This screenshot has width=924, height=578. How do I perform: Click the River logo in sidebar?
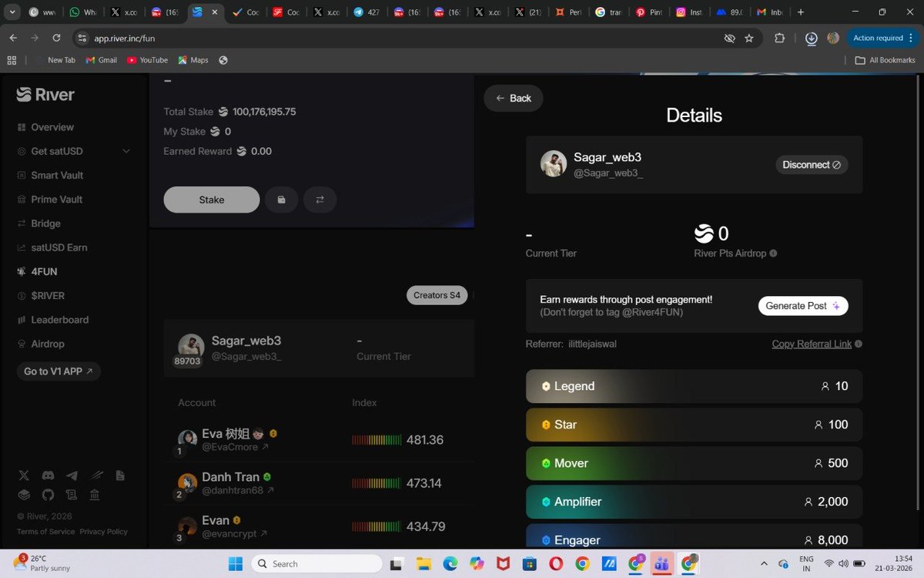click(46, 95)
